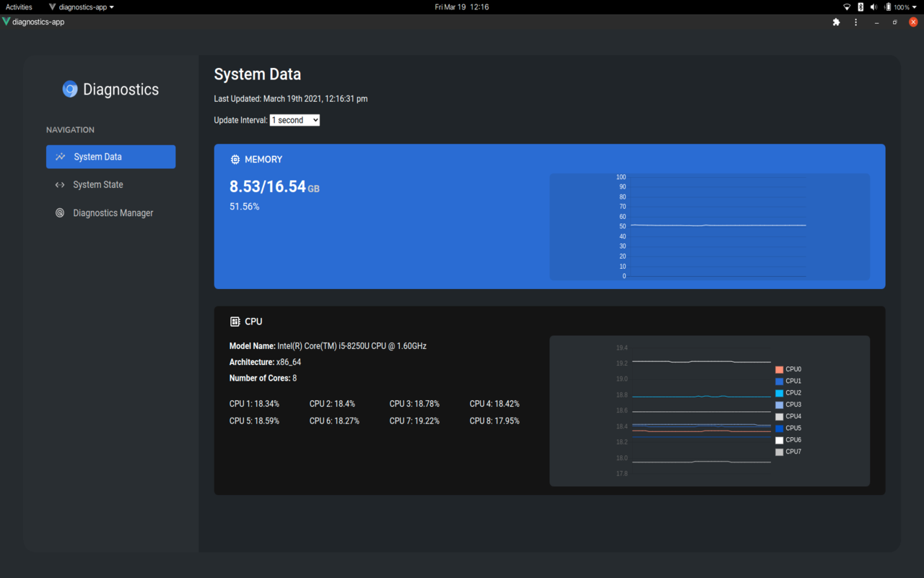The image size is (924, 578).
Task: Open the Activities overview
Action: click(x=18, y=7)
